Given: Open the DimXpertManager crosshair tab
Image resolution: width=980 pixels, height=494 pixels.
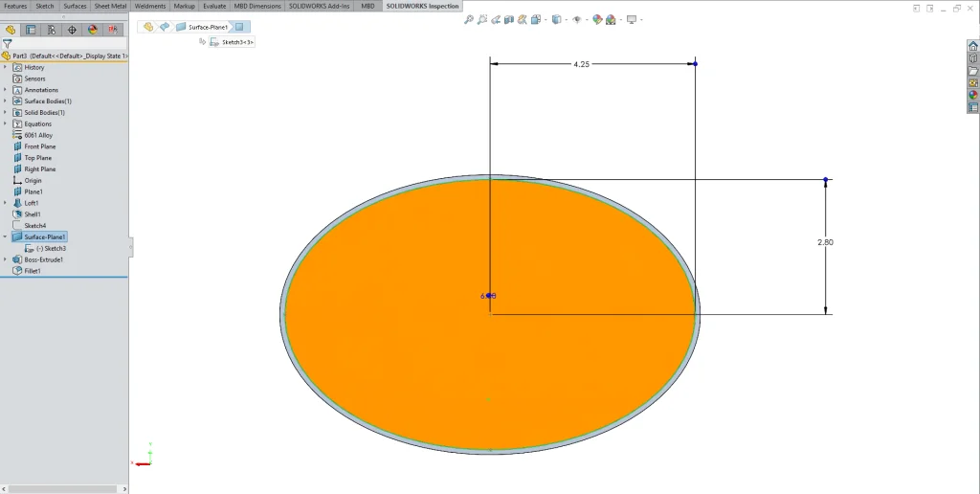Looking at the screenshot, I should [x=72, y=31].
